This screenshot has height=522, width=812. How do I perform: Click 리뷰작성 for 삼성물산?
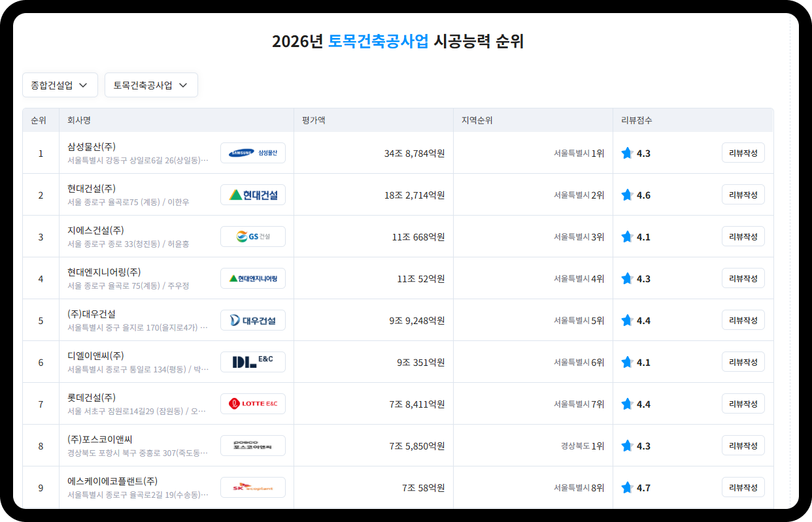click(x=743, y=153)
